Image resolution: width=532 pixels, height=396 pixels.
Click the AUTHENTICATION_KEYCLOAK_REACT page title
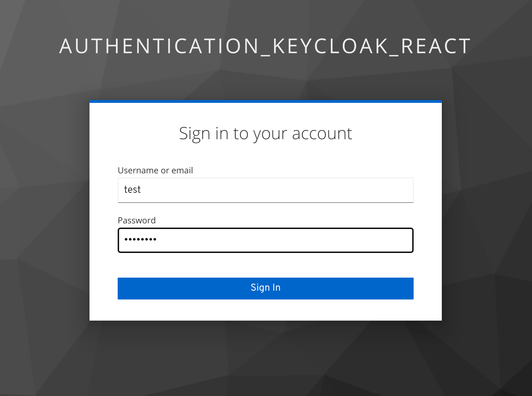pos(265,45)
